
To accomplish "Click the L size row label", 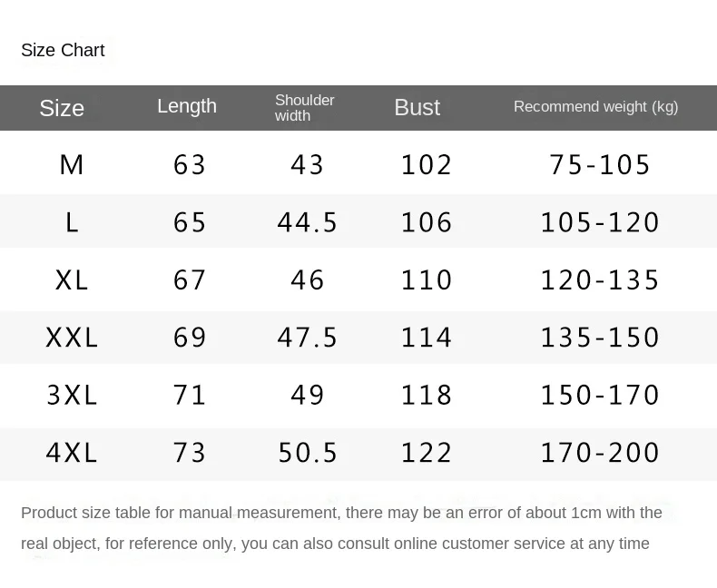I will pos(72,222).
